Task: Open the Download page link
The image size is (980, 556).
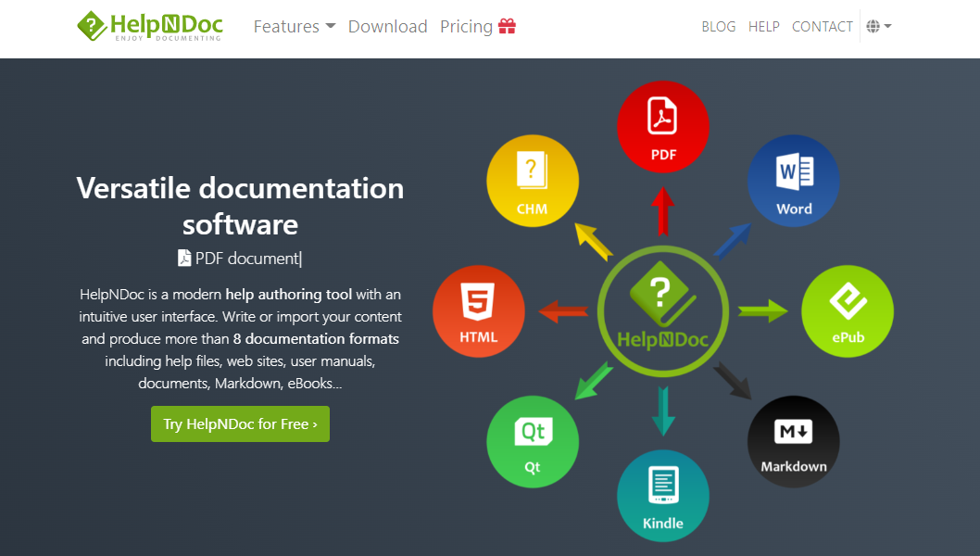Action: tap(387, 26)
